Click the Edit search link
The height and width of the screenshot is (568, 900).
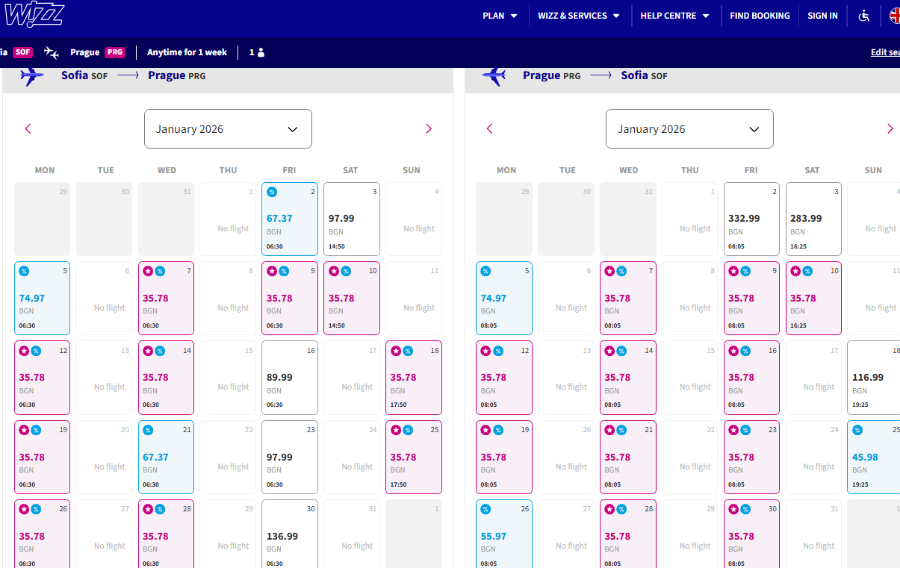885,53
